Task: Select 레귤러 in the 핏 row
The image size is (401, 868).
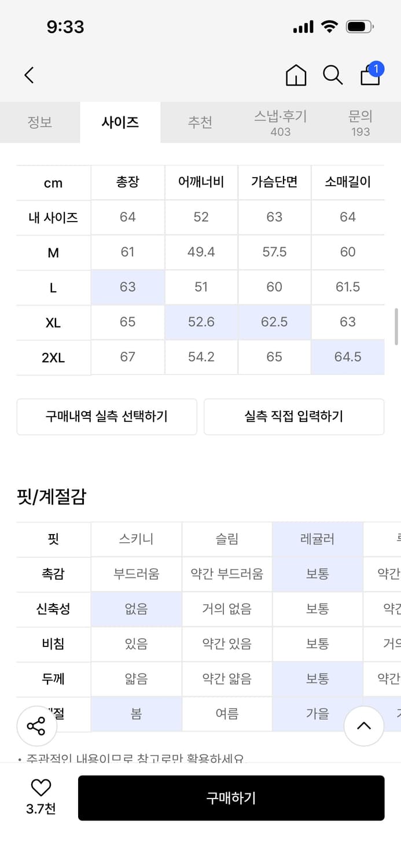Action: point(317,539)
